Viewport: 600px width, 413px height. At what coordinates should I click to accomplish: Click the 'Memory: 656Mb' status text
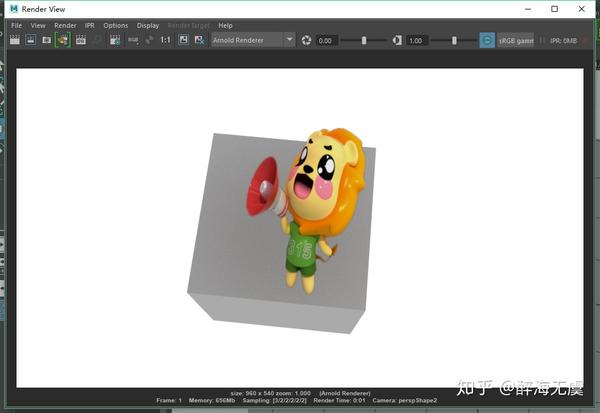click(212, 400)
